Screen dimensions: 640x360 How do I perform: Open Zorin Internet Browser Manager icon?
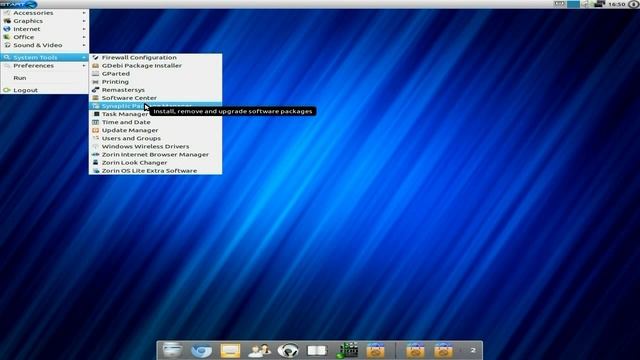[x=96, y=155]
